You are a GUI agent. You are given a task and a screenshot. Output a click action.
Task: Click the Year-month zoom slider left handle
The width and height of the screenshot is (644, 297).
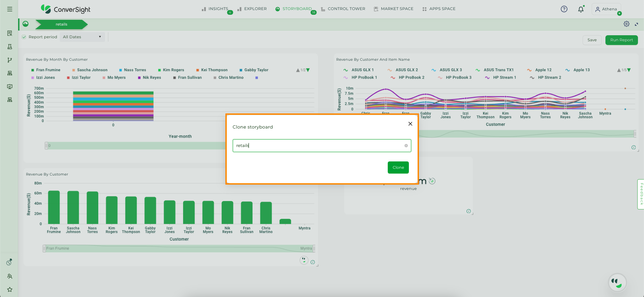pos(46,146)
